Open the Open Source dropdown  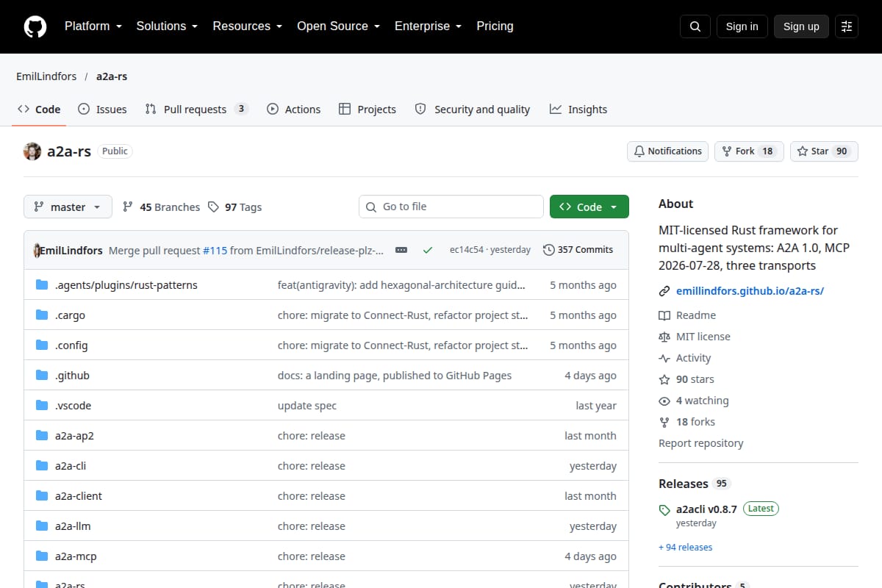point(338,26)
